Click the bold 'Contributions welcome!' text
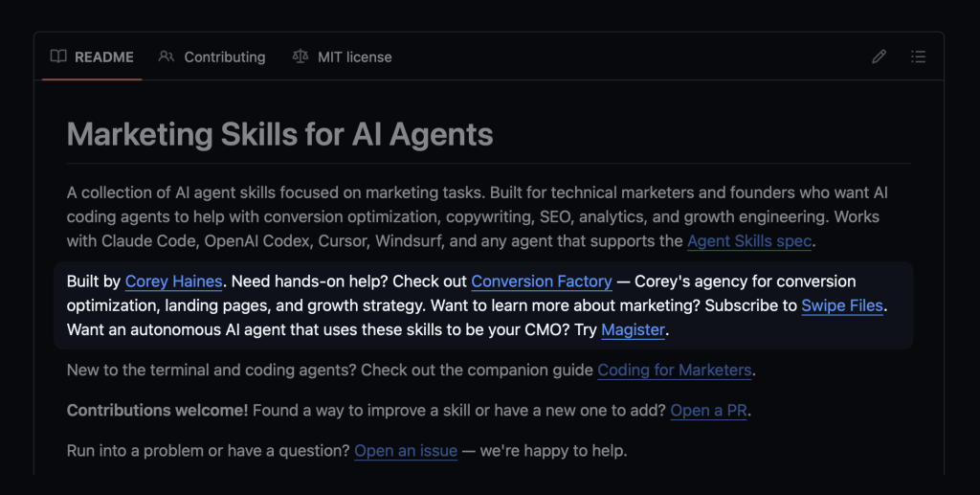This screenshot has width=980, height=495. point(158,411)
